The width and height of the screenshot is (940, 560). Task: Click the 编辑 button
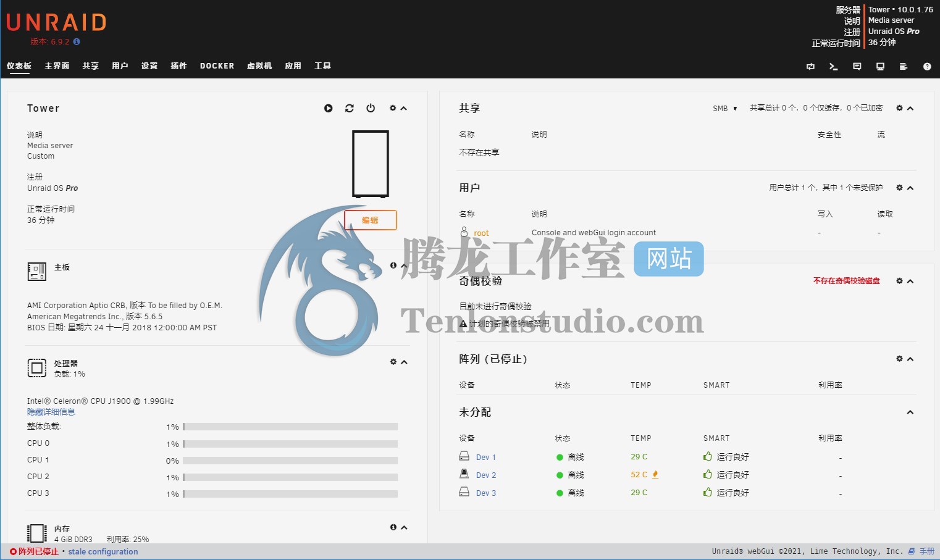pos(371,220)
